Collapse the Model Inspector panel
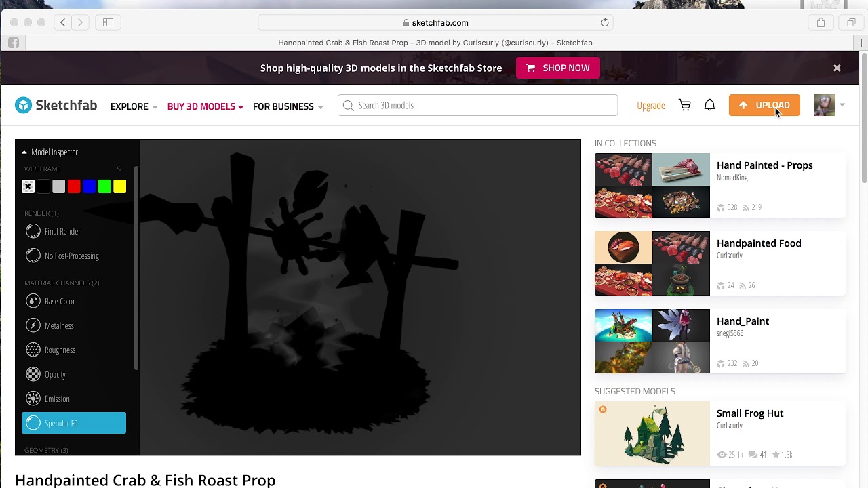This screenshot has width=868, height=488. [50, 152]
